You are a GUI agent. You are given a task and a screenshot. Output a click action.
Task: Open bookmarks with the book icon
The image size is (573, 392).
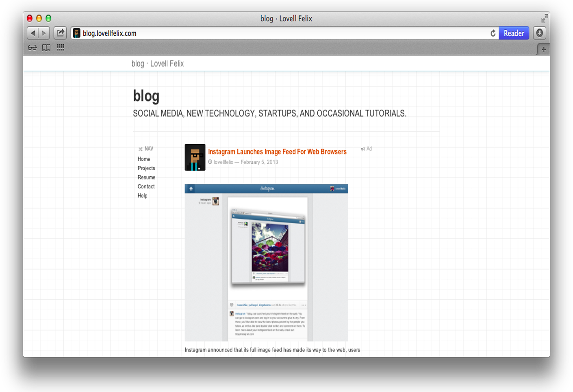46,48
